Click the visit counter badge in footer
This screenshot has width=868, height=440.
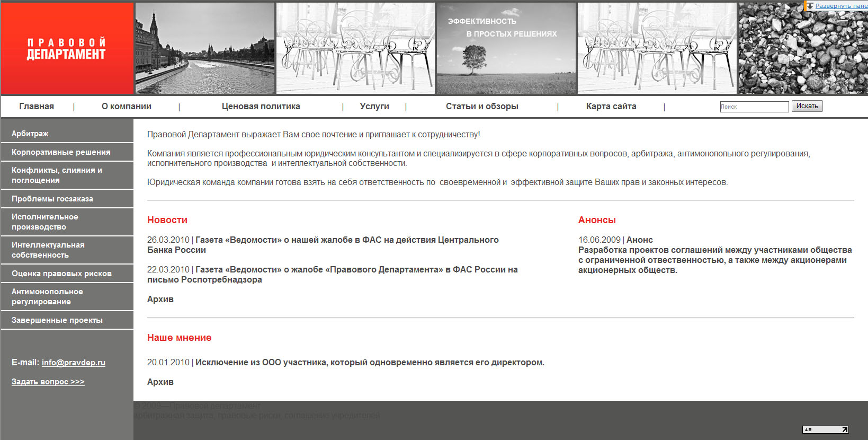[825, 429]
